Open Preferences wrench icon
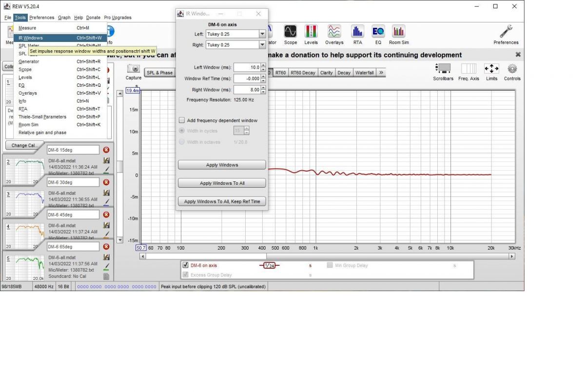Image resolution: width=585 pixels, height=392 pixels. coord(506,32)
